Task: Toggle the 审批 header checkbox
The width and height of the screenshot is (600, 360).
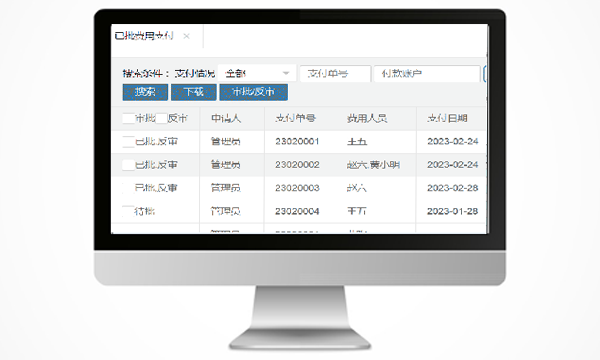Action: (x=129, y=119)
